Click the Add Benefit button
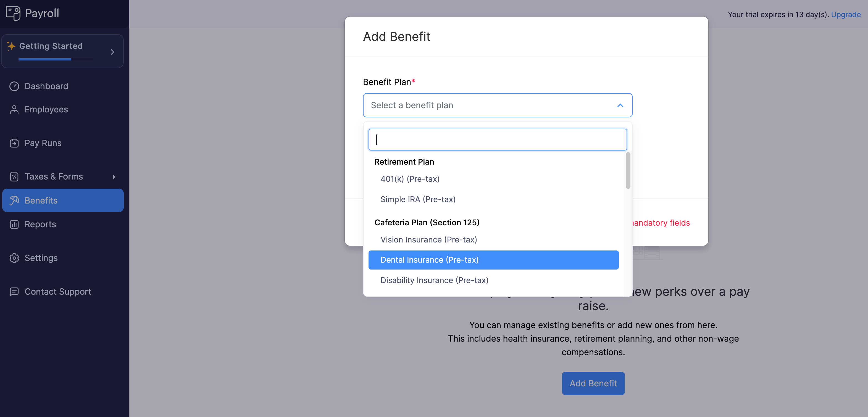Viewport: 868px width, 417px height. pos(593,383)
